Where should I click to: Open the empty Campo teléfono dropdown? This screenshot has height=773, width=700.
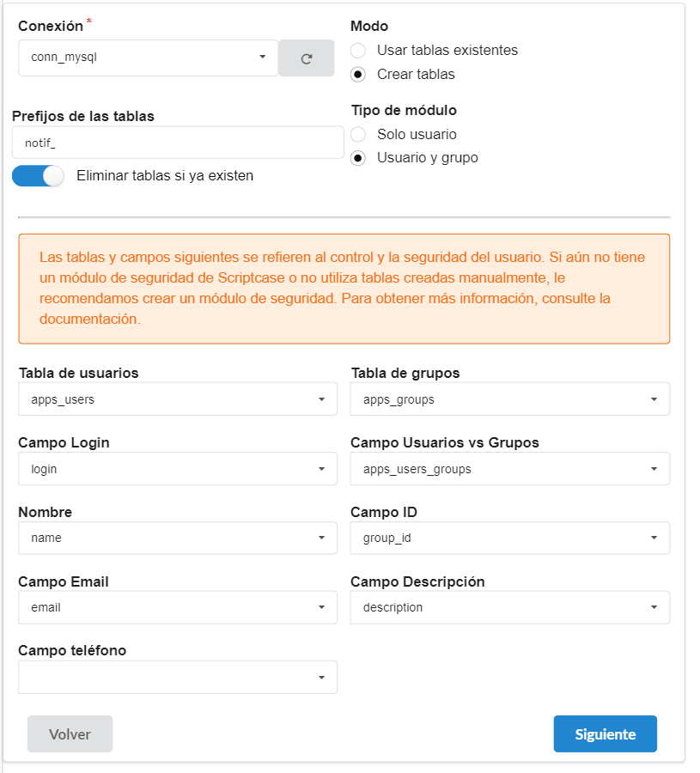pyautogui.click(x=177, y=677)
